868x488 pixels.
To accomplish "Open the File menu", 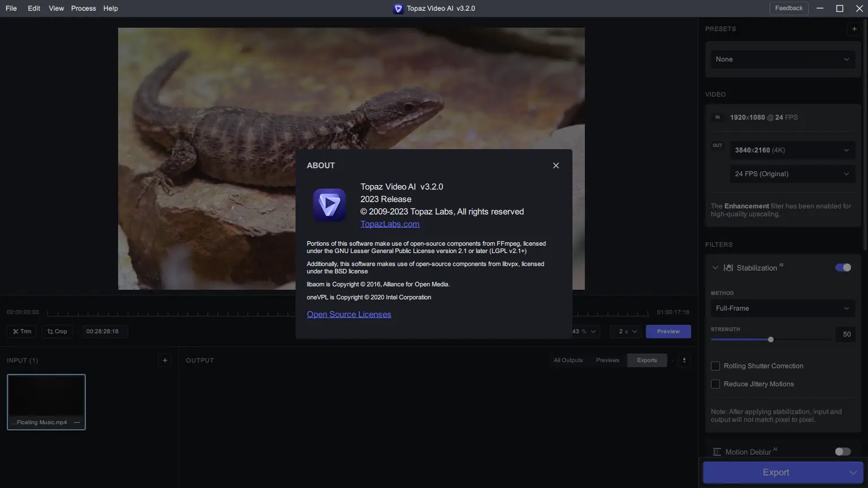I will [x=11, y=8].
